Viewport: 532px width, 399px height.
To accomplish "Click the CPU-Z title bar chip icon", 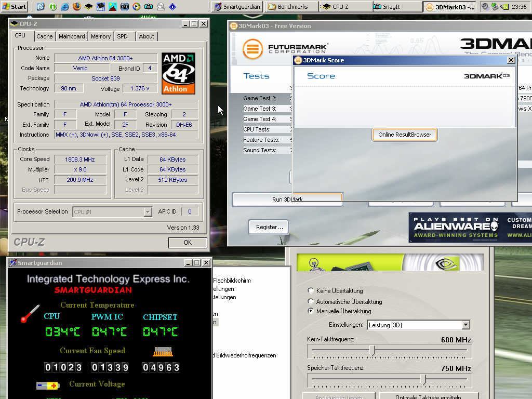I will point(14,24).
